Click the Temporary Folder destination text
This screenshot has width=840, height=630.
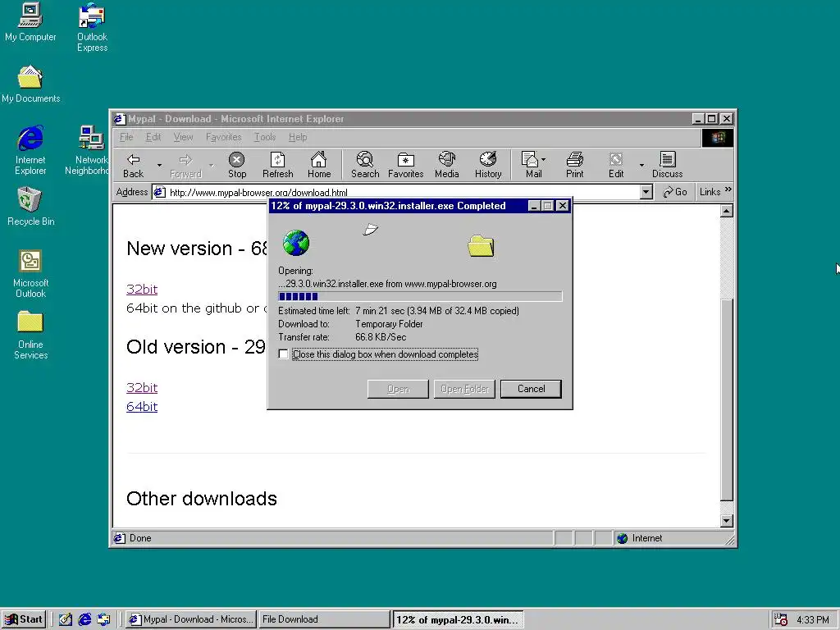(389, 324)
